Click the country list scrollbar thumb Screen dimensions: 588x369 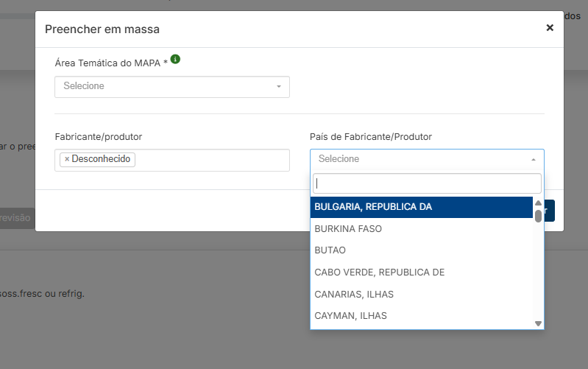coord(538,216)
